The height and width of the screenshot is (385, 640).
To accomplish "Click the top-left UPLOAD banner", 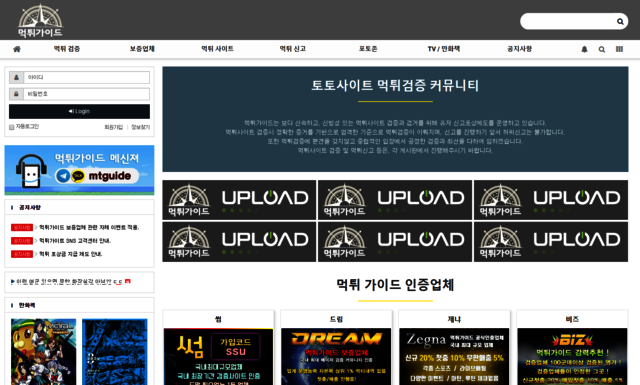I will coord(239,200).
